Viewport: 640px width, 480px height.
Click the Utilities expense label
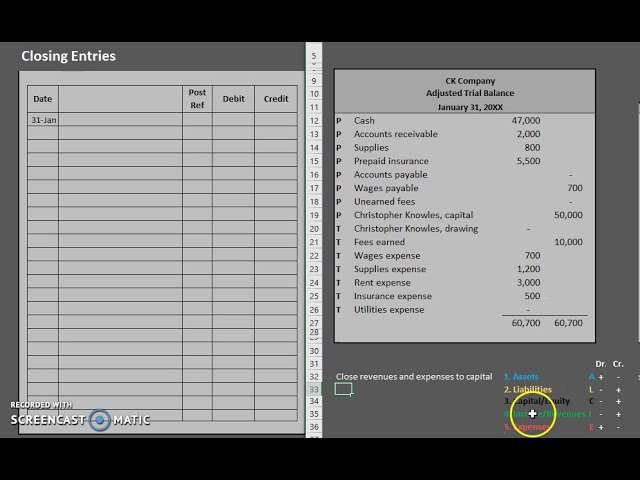coord(389,309)
